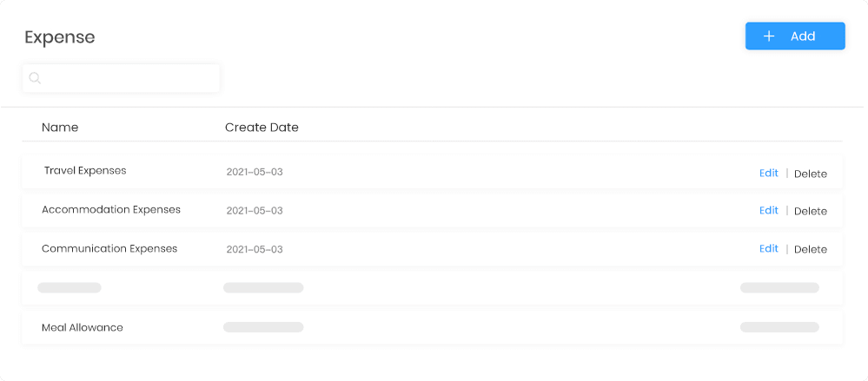Screen dimensions: 868x381
Task: Click the Accommodation Expenses create date
Action: click(255, 211)
